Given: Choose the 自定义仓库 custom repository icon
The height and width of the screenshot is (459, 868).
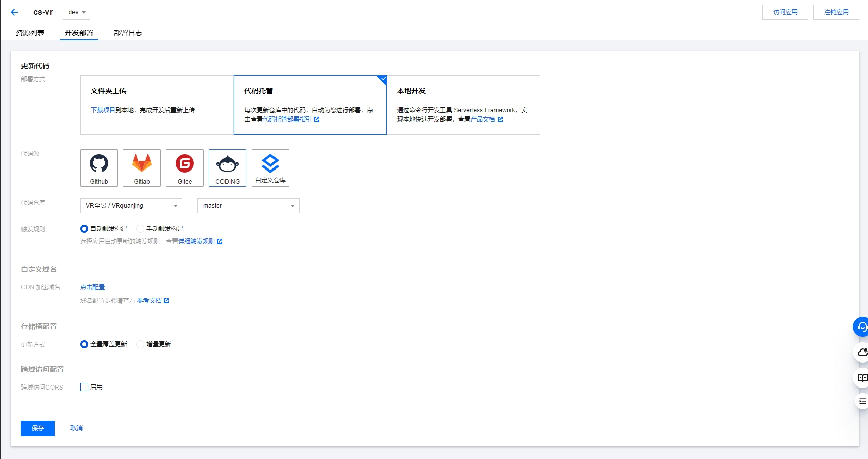Looking at the screenshot, I should [x=270, y=168].
